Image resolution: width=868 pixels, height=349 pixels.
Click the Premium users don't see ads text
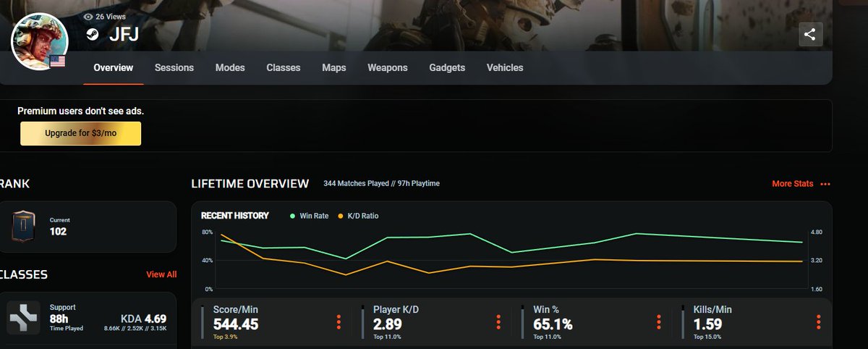(x=80, y=112)
